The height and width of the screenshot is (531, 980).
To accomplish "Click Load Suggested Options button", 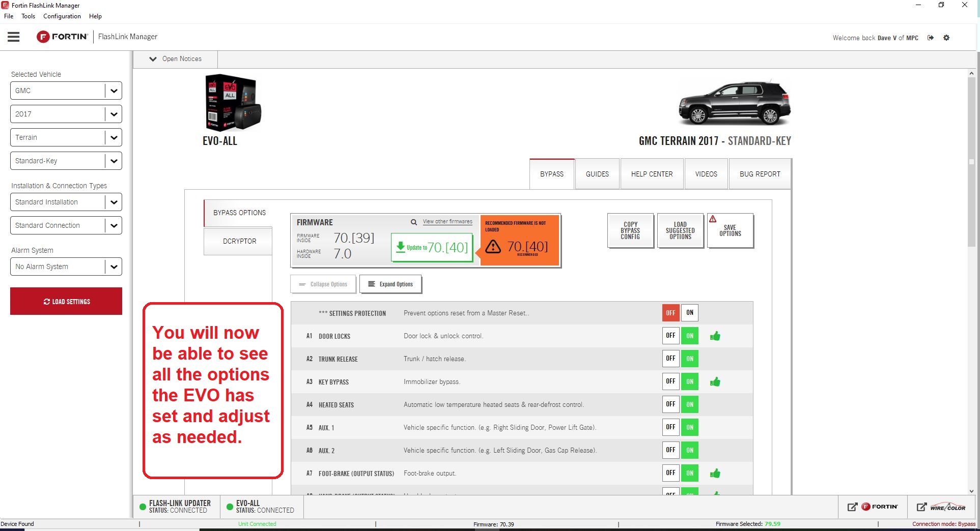I will coord(680,230).
